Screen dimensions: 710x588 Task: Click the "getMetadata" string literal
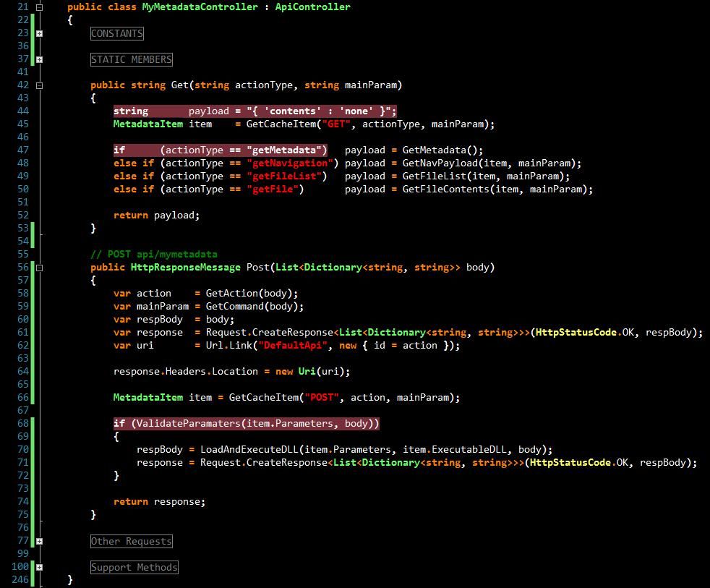[x=286, y=150]
